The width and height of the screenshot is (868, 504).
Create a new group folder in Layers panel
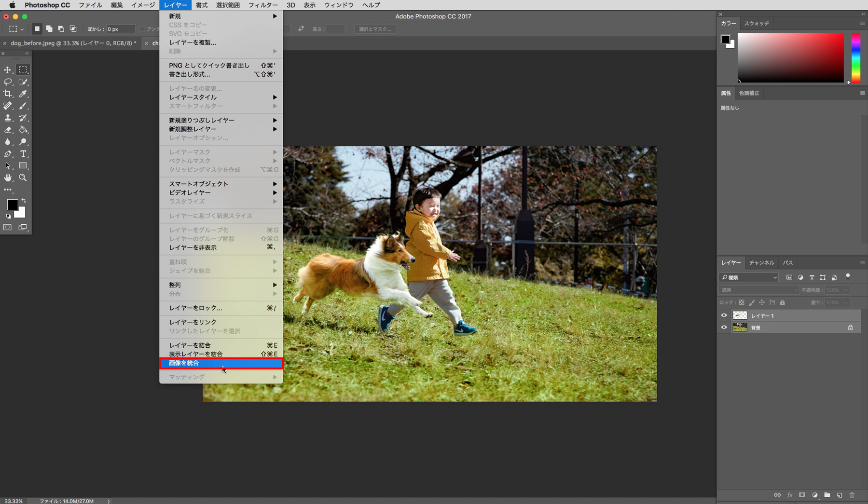827,495
